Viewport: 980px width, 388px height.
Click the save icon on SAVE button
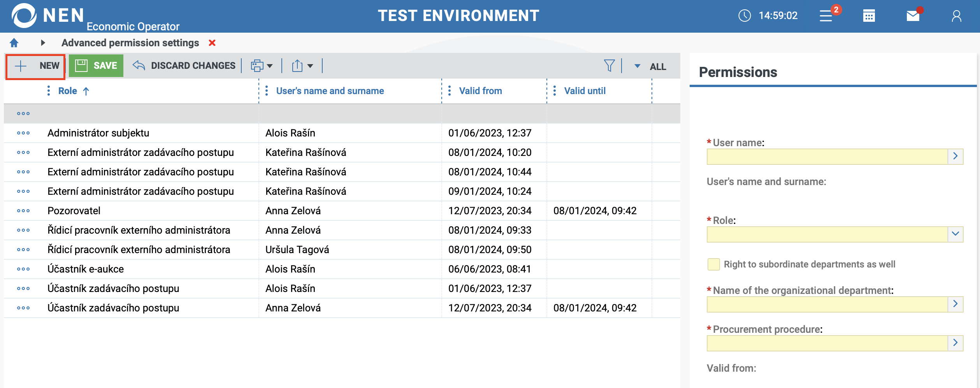click(81, 65)
